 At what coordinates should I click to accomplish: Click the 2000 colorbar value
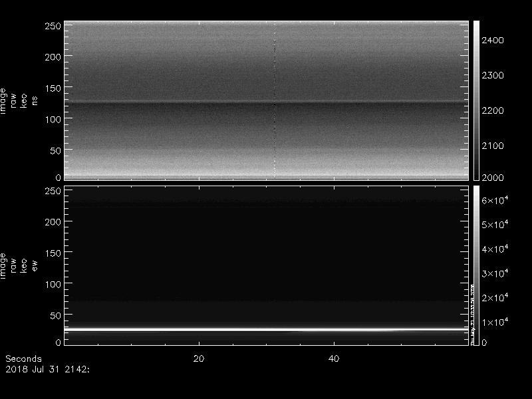pyautogui.click(x=493, y=178)
